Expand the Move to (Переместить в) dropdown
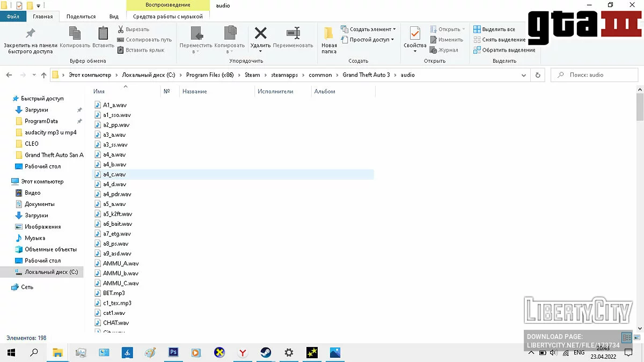Image resolution: width=644 pixels, height=362 pixels. click(196, 52)
